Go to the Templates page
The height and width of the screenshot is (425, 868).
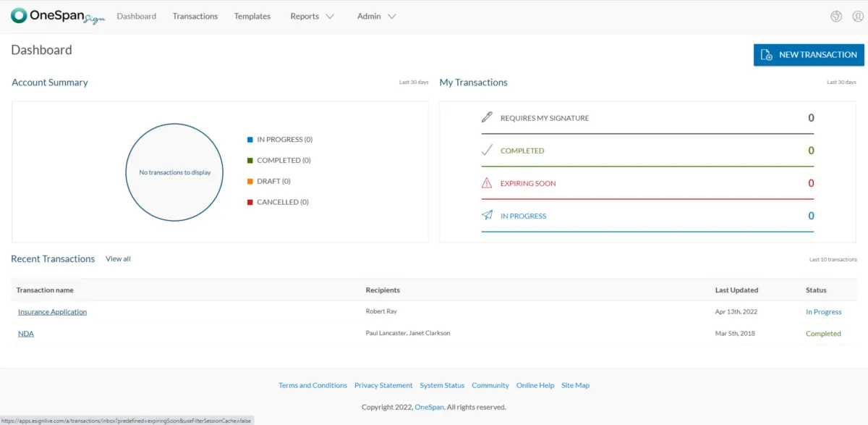[x=252, y=17]
